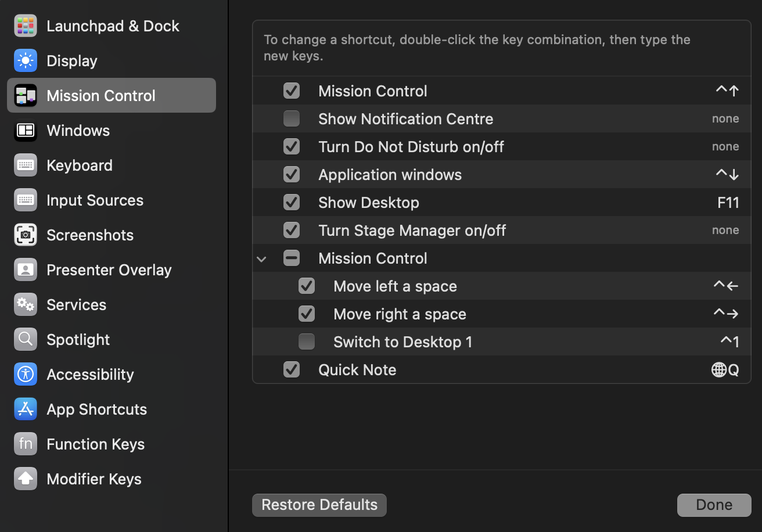Click the Restore Defaults button
Viewport: 762px width, 532px height.
click(319, 505)
